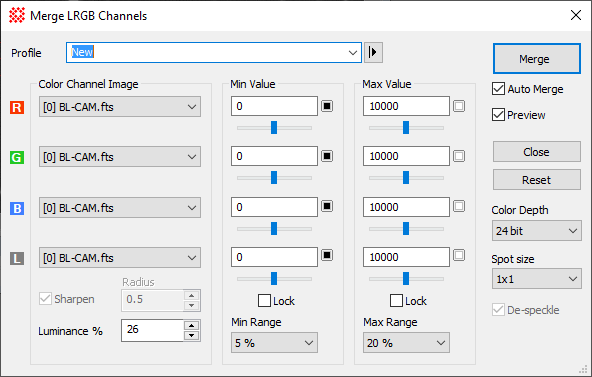
Task: Click the green G channel icon
Action: [17, 157]
